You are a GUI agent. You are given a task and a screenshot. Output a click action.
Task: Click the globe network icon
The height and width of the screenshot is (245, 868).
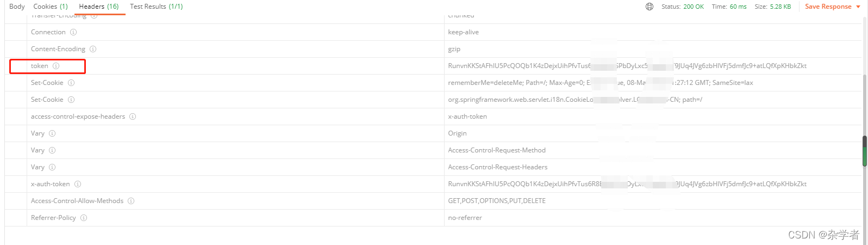[x=649, y=7]
